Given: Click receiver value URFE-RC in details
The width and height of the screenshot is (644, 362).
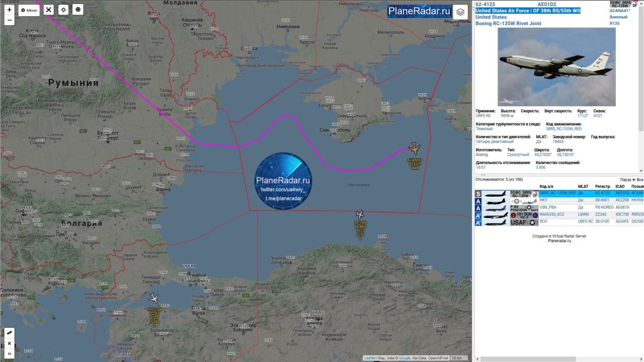Looking at the screenshot, I should (484, 116).
